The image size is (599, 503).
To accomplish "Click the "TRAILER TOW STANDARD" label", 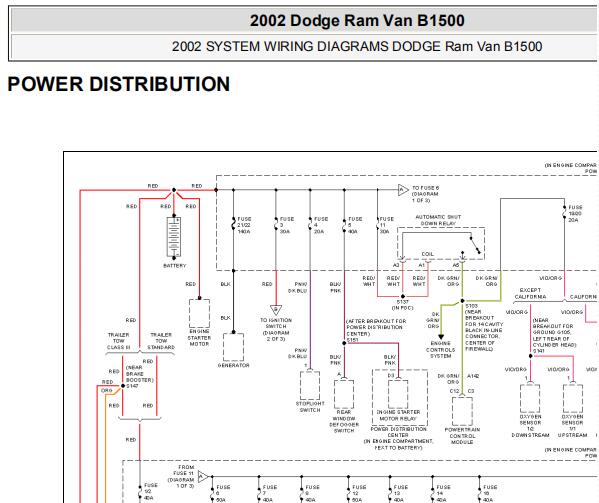I will [x=161, y=341].
